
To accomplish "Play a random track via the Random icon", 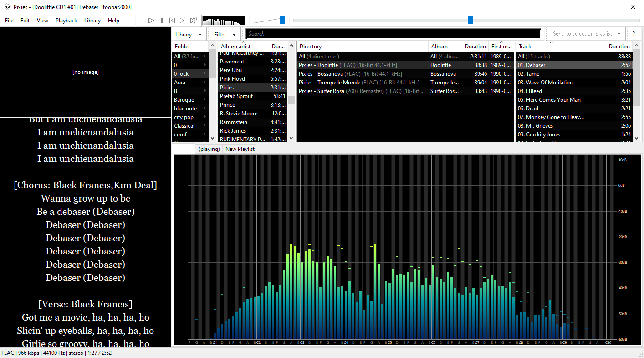I will pos(194,21).
